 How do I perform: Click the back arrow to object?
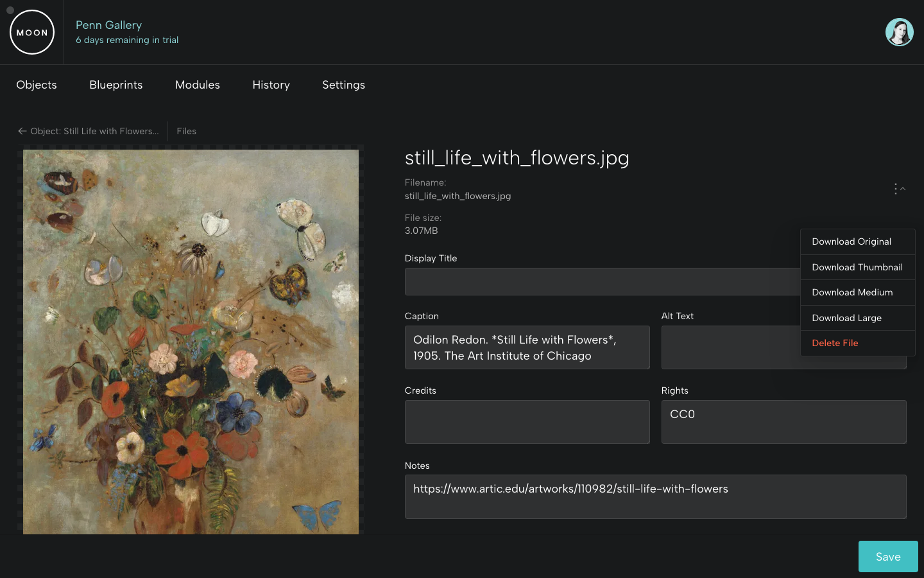click(x=22, y=131)
